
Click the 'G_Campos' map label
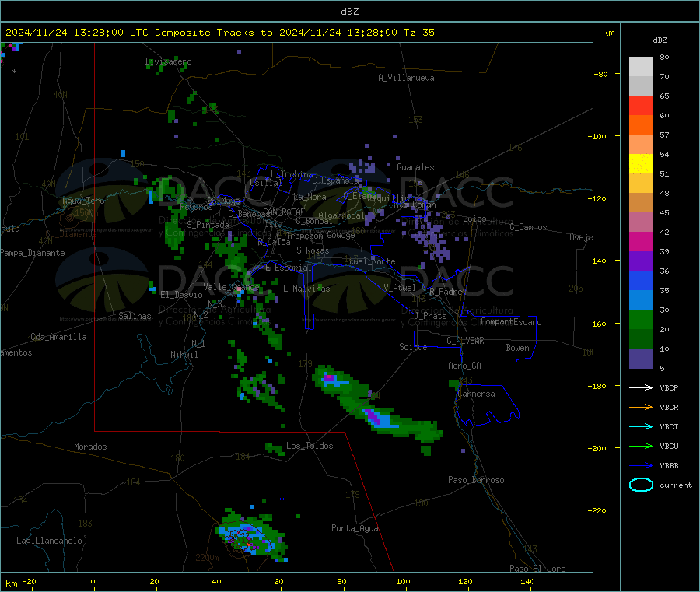tap(528, 227)
